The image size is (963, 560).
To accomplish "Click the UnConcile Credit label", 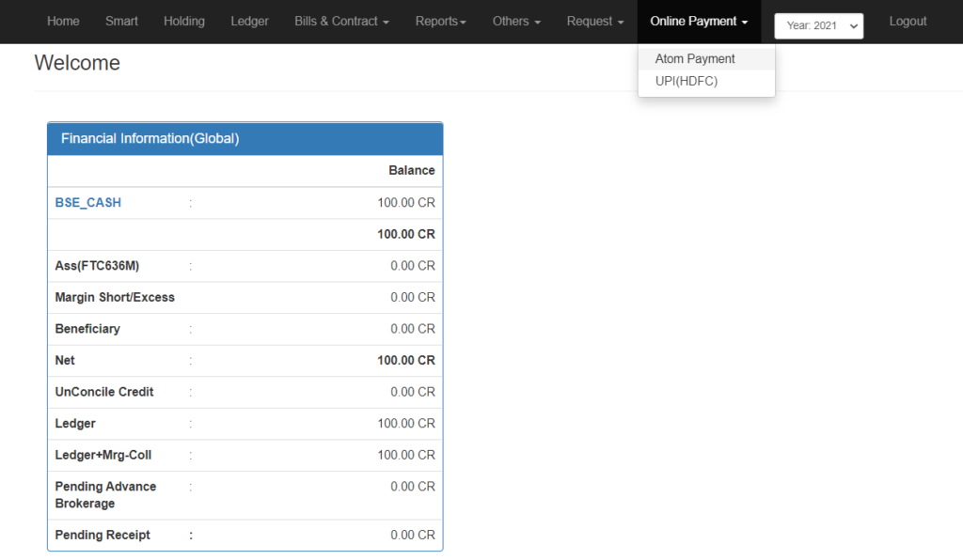I will [104, 392].
